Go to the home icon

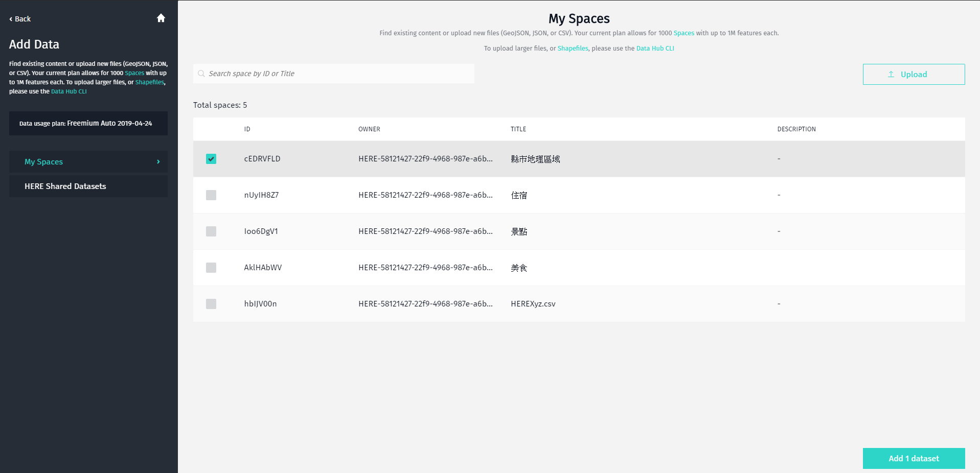pos(161,18)
